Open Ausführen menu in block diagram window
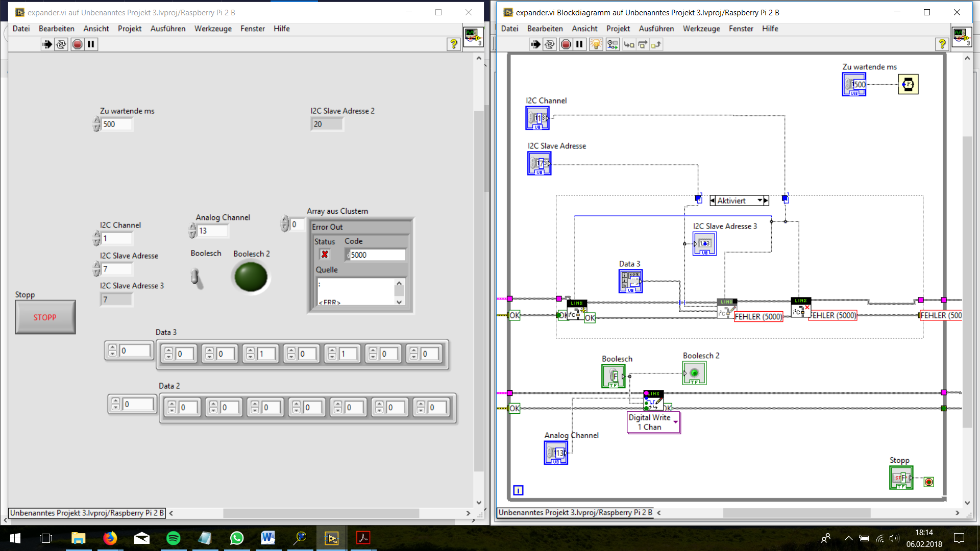This screenshot has width=980, height=551. (656, 29)
